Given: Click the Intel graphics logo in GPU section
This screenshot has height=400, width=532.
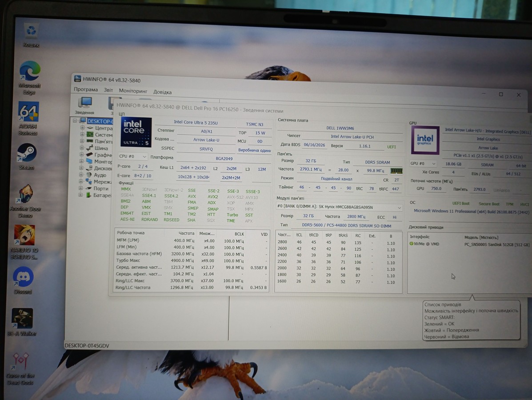Looking at the screenshot, I should [425, 140].
